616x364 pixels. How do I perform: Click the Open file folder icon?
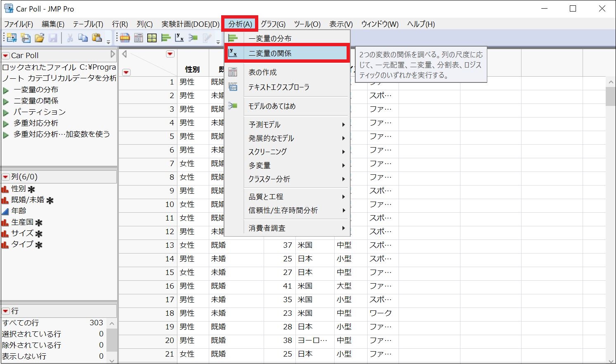click(39, 38)
